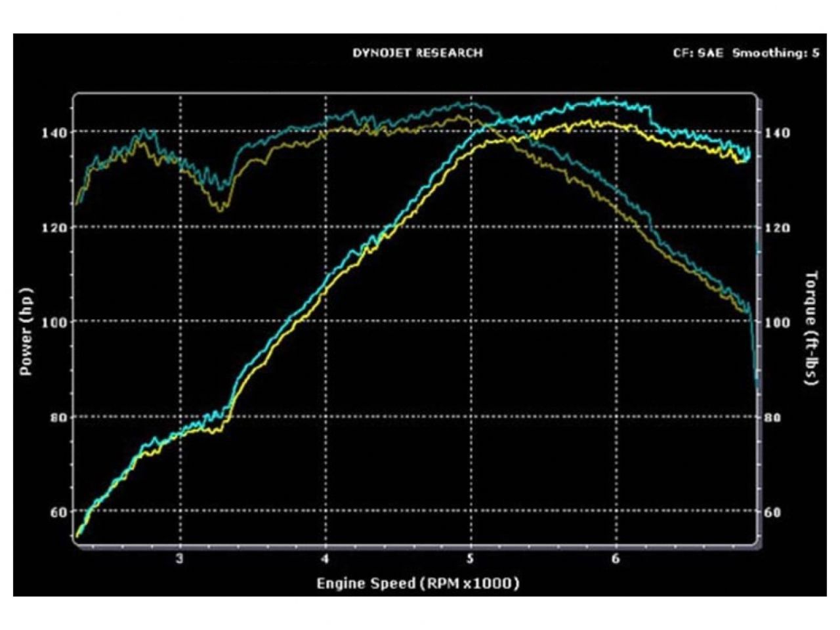Click the 80 tick on the Power axis

click(58, 417)
